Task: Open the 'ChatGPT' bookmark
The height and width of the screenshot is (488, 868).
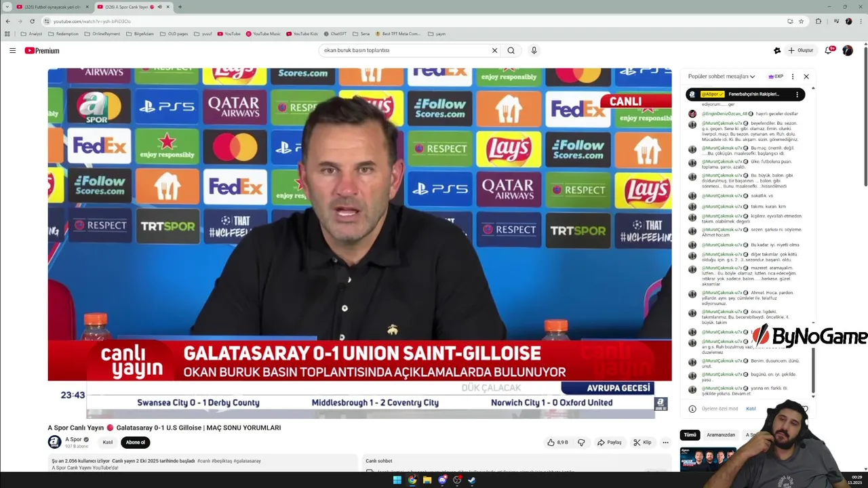Action: click(335, 34)
